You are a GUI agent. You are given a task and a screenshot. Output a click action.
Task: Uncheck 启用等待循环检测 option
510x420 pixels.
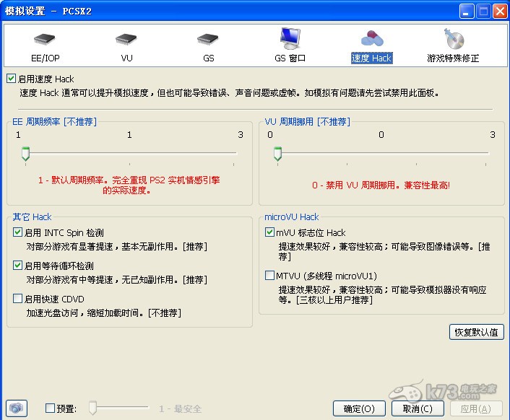click(18, 266)
